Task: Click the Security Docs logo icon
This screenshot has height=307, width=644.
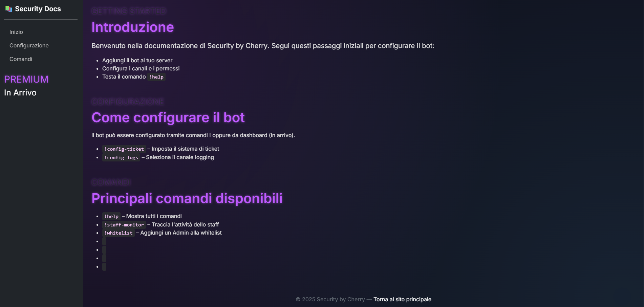Action: pos(9,9)
